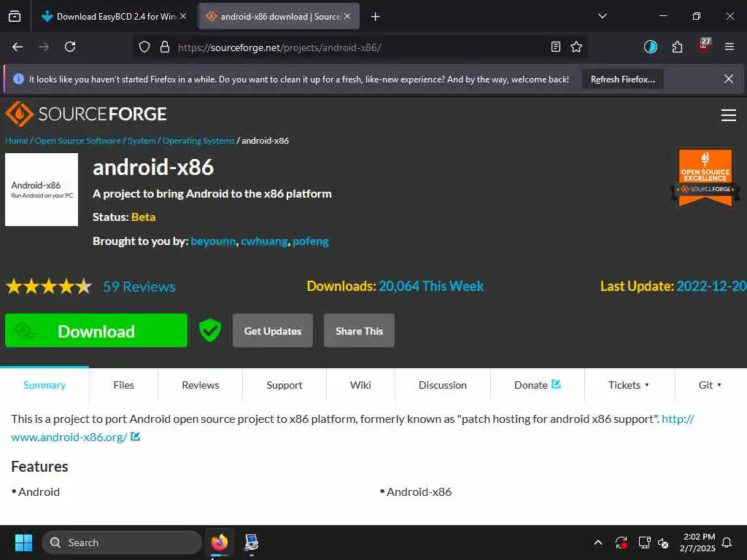The image size is (747, 560).
Task: Open tracking protection shield icon
Action: (x=144, y=47)
